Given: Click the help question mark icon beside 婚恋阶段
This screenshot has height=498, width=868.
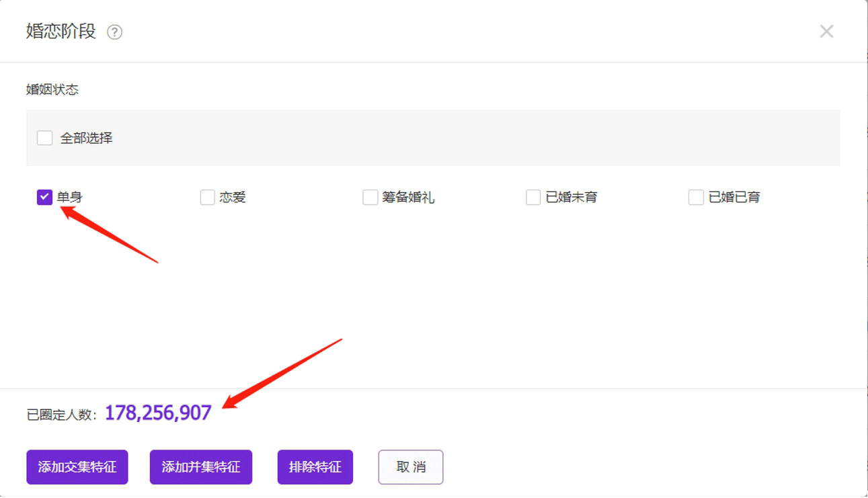Looking at the screenshot, I should click(115, 32).
